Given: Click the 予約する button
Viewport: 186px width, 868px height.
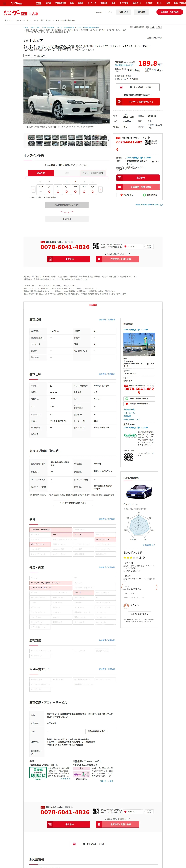Looking at the screenshot, I should (x=67, y=219).
